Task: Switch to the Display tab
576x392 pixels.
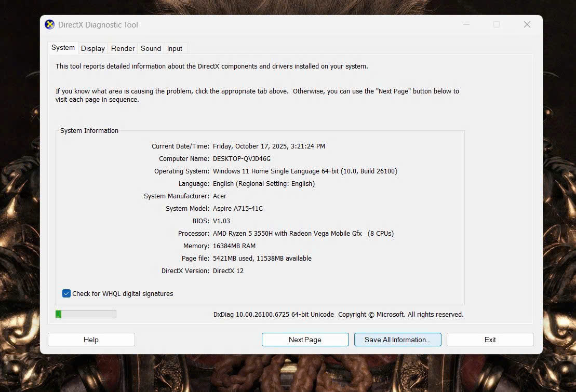Action: click(x=93, y=48)
